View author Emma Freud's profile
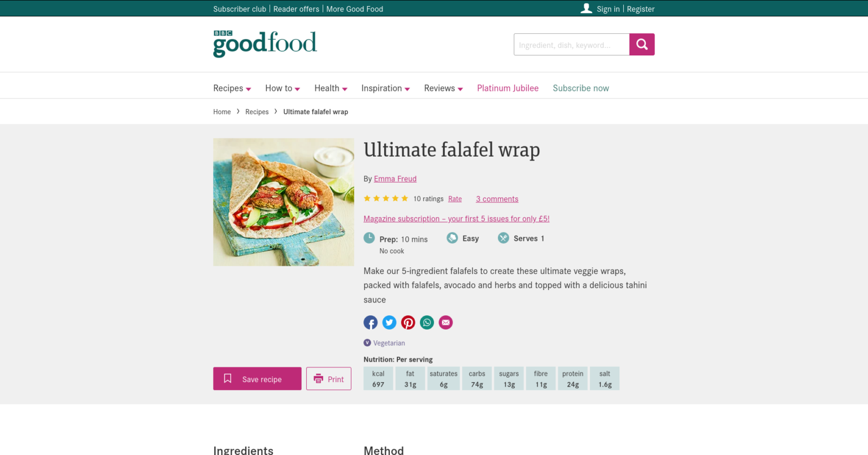This screenshot has height=455, width=868. click(x=395, y=179)
